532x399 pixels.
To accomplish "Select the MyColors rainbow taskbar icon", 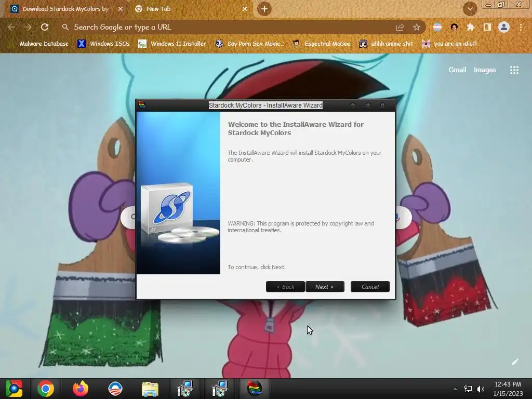I will tap(255, 389).
